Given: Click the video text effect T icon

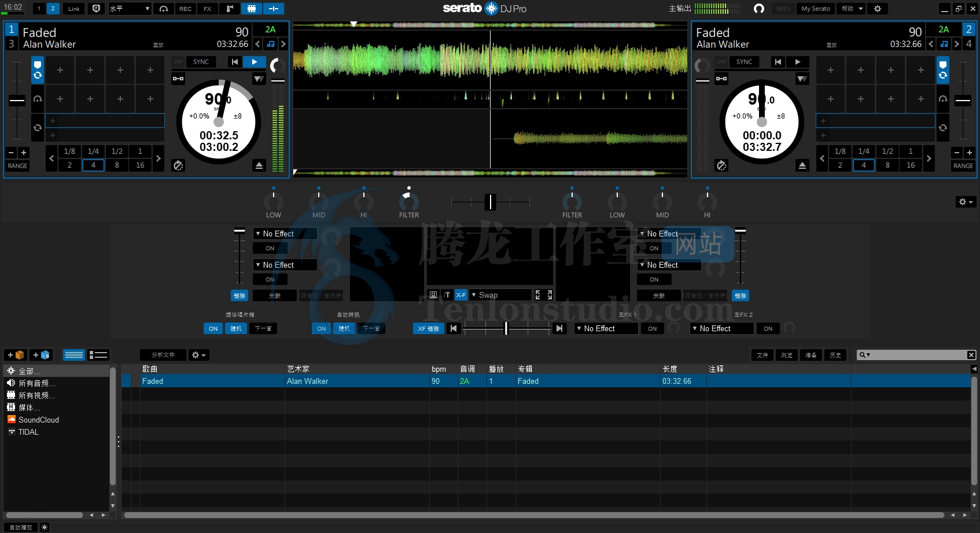Looking at the screenshot, I should point(447,295).
